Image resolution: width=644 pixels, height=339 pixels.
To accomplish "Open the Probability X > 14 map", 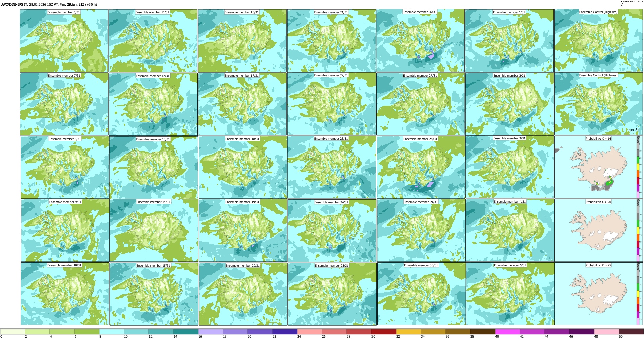I will tap(599, 167).
